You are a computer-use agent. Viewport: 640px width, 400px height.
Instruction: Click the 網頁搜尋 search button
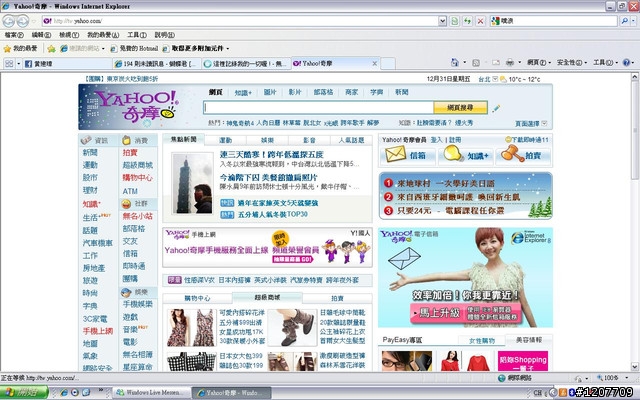[460, 108]
